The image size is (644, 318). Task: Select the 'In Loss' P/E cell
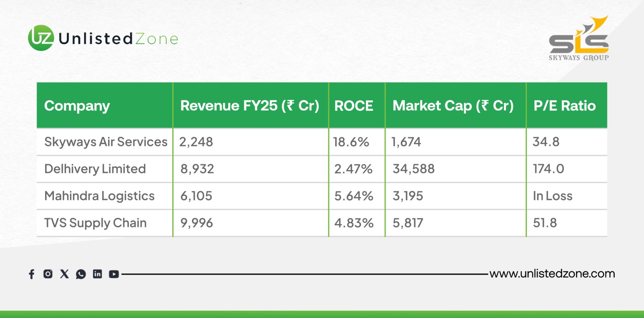coord(553,196)
